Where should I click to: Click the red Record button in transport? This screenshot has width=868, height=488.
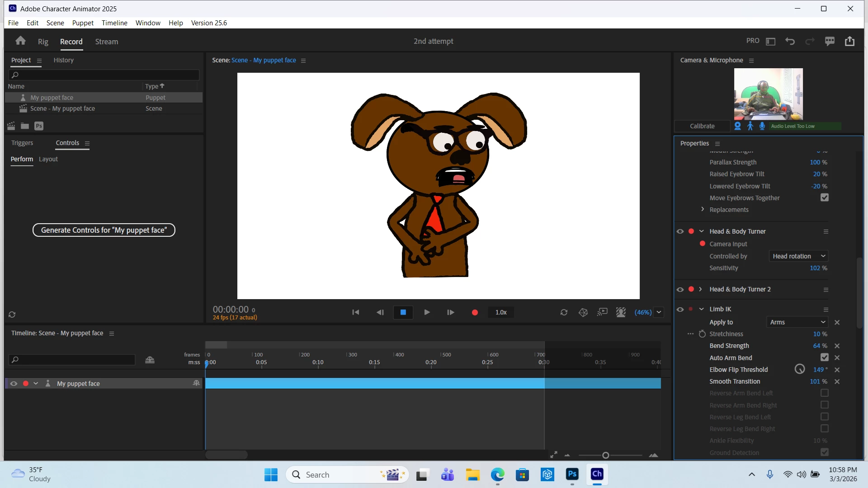click(x=475, y=312)
